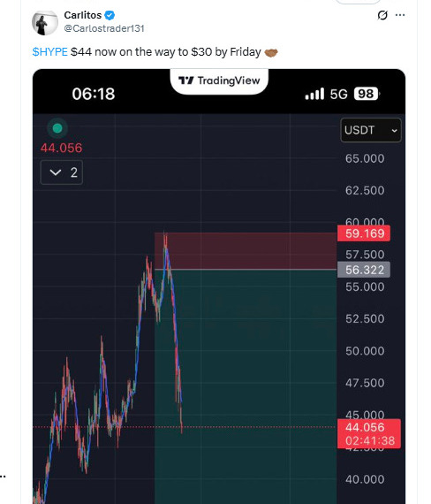Click the Carlitos display name
This screenshot has height=504, width=431.
click(83, 15)
